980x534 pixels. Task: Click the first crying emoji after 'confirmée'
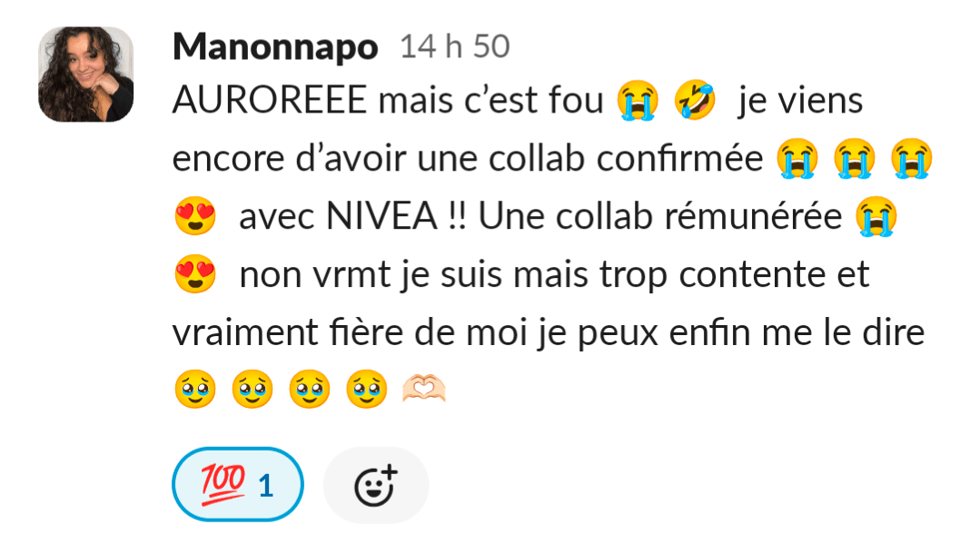(x=797, y=158)
